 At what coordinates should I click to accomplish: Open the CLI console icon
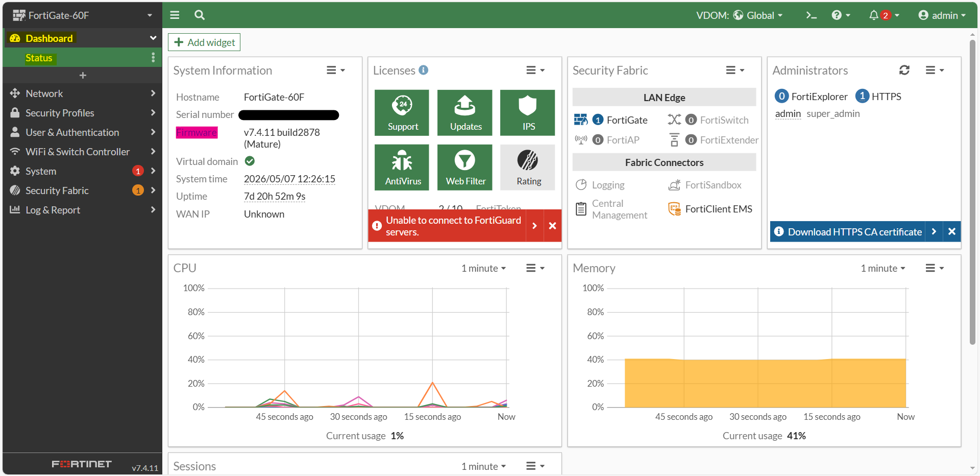811,15
